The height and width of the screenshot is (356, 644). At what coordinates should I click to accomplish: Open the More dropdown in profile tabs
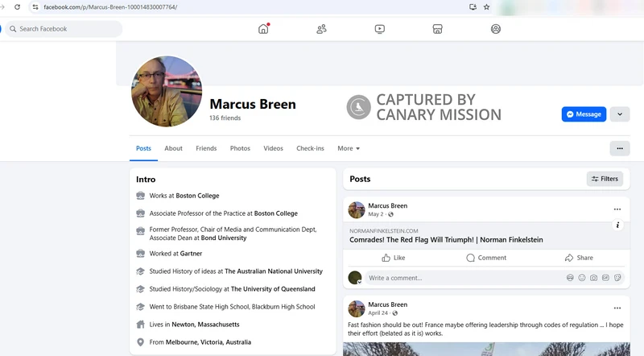point(349,148)
